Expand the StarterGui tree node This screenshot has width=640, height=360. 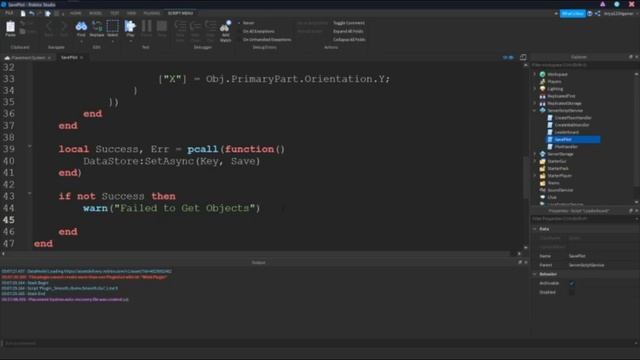tap(535, 161)
